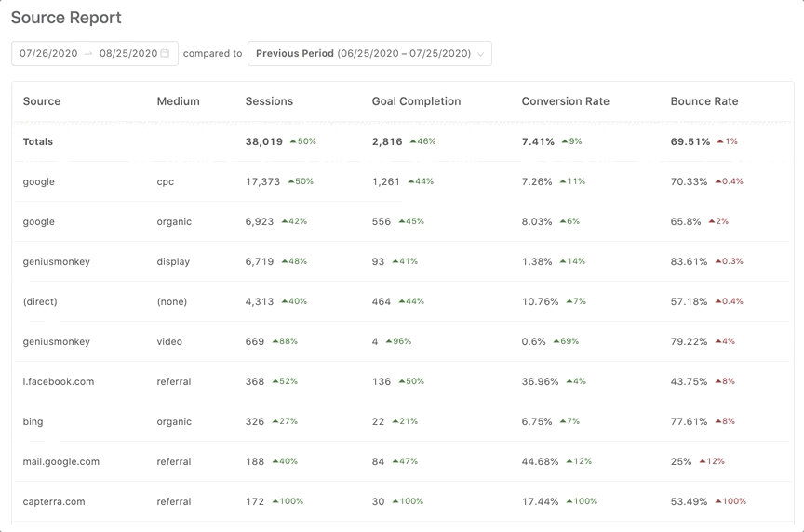Click the green 88% arrow for geniusmonkey video

[275, 342]
